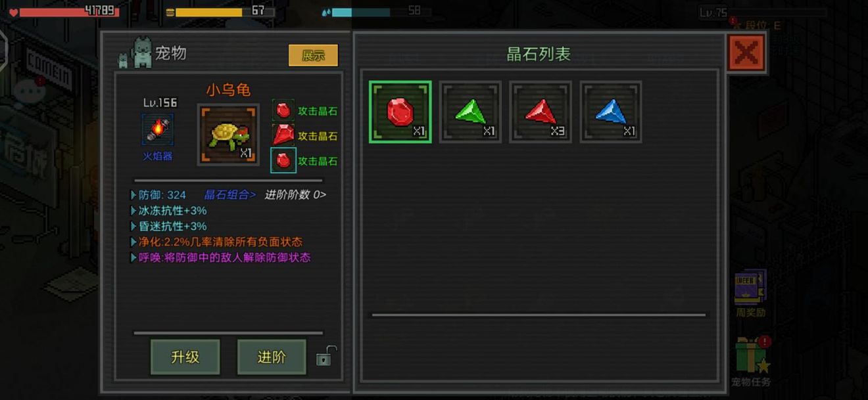Select the round red crystal in list
This screenshot has width=868, height=400.
[x=400, y=112]
